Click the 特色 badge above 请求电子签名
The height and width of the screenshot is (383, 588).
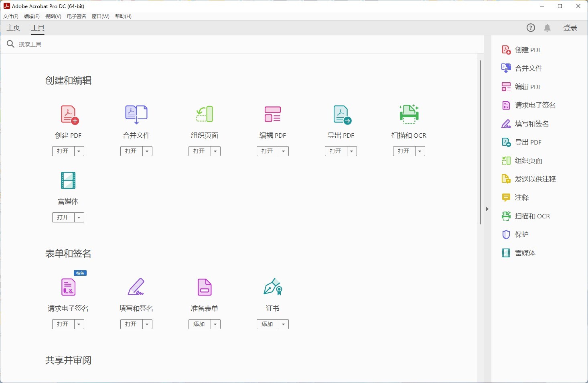tap(80, 273)
